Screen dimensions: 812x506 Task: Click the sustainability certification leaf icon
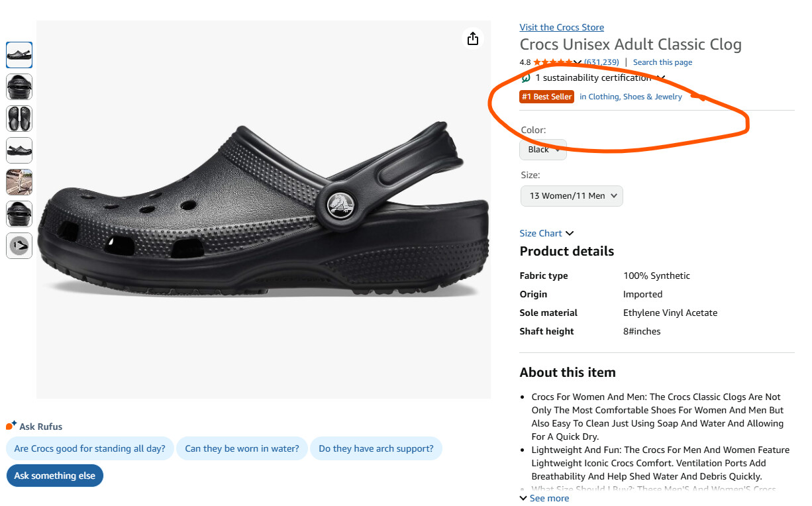coord(527,78)
